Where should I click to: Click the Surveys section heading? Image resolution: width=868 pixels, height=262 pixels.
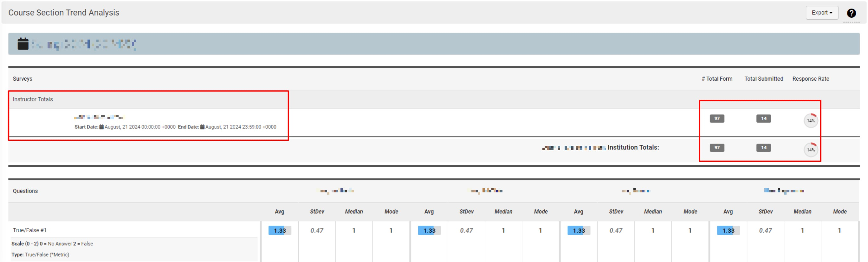[x=23, y=79]
